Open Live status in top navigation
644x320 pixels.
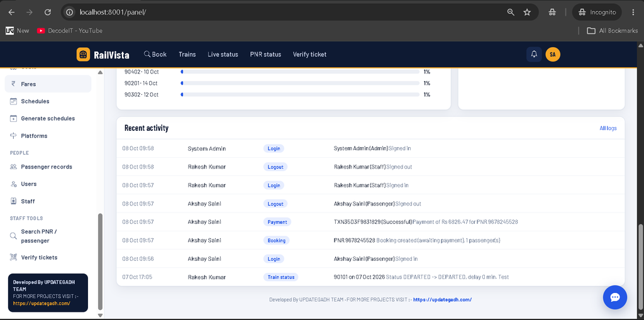point(223,54)
